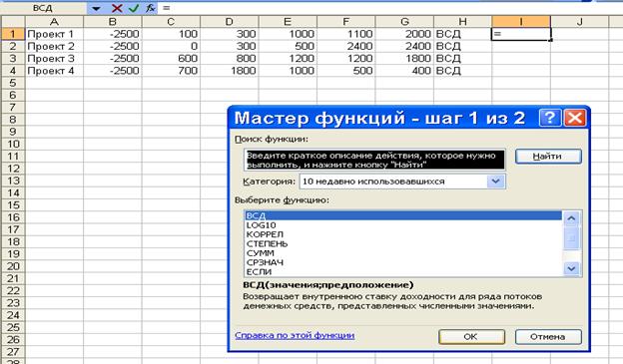Viewport: 623px width, 364px height.
Task: Select column A header
Action: click(x=55, y=22)
